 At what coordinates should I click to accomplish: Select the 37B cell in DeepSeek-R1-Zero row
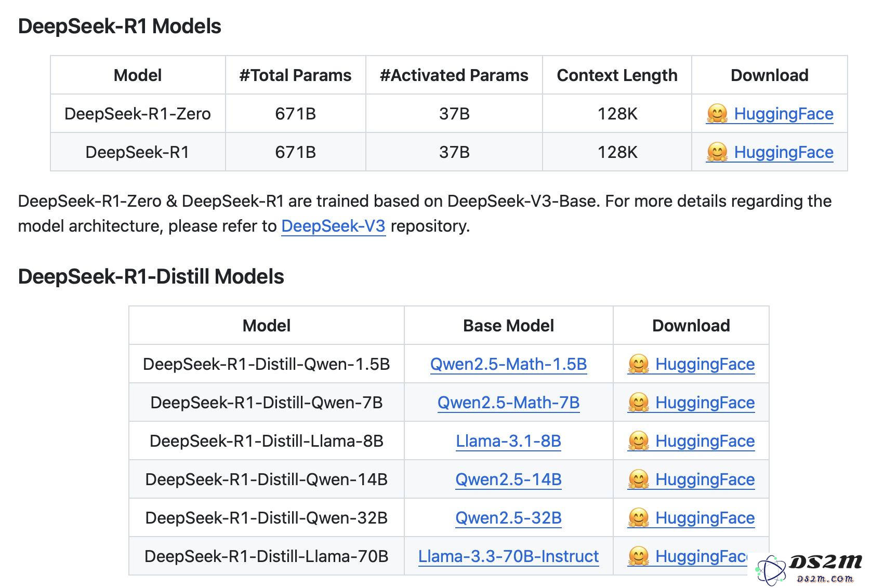(x=454, y=114)
